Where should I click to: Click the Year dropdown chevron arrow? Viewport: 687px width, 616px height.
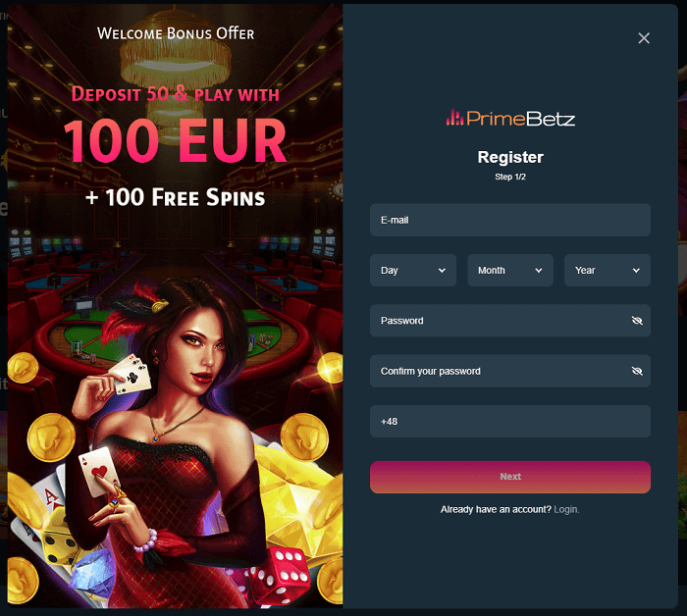click(x=636, y=271)
